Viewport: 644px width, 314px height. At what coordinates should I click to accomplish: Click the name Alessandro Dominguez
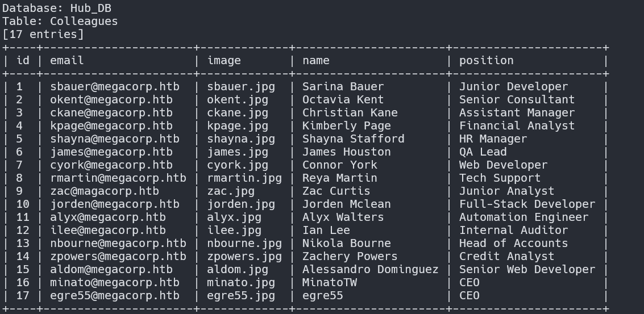[370, 269]
